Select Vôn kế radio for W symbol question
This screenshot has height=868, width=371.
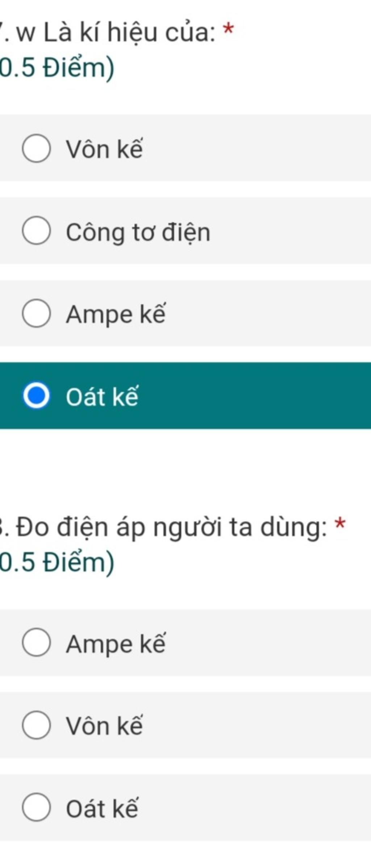tap(36, 148)
